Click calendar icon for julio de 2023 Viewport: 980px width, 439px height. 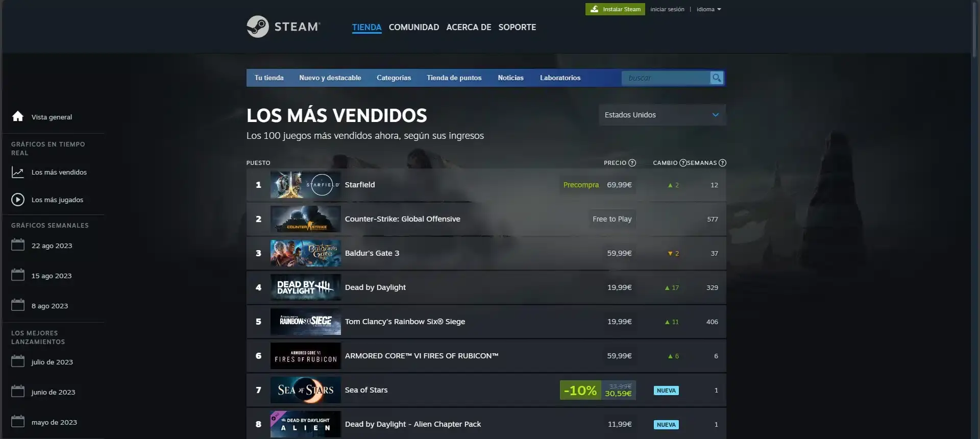tap(18, 361)
